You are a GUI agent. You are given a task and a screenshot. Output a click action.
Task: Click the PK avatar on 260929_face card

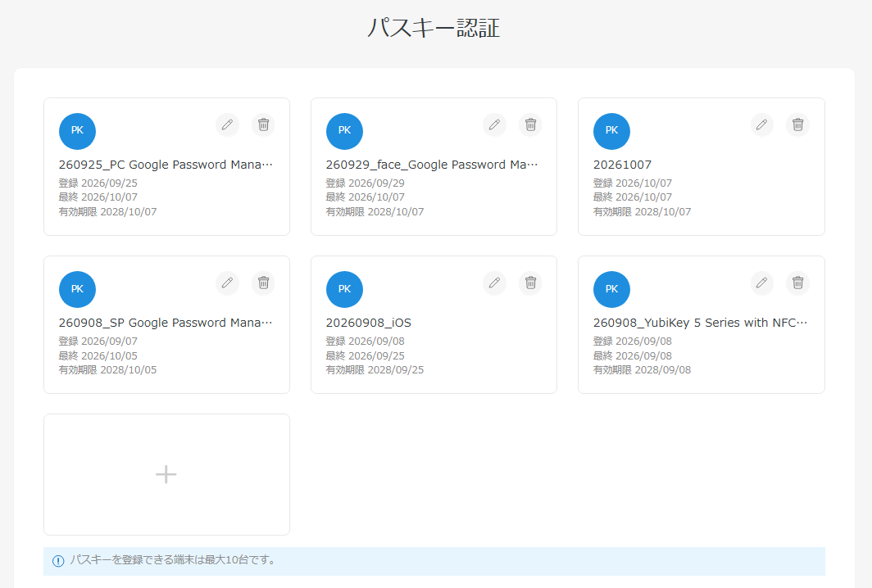pos(344,131)
